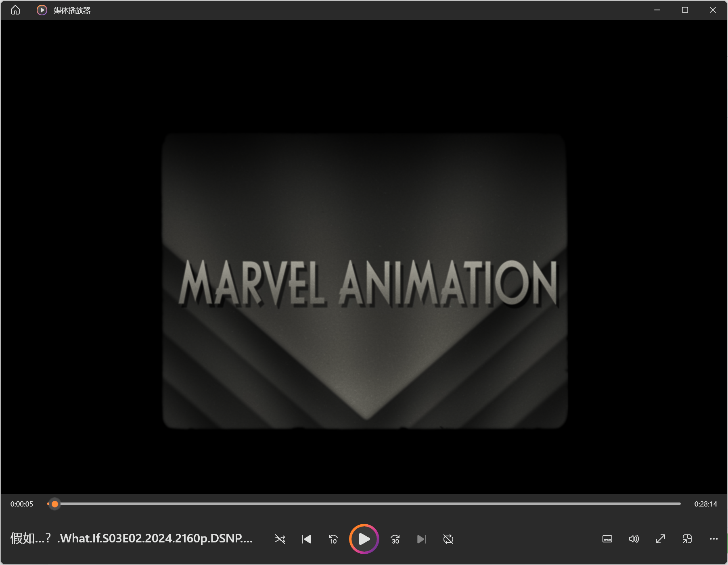Click the 媒体播放器 title text
Screen dimensions: 728x565
pyautogui.click(x=72, y=10)
